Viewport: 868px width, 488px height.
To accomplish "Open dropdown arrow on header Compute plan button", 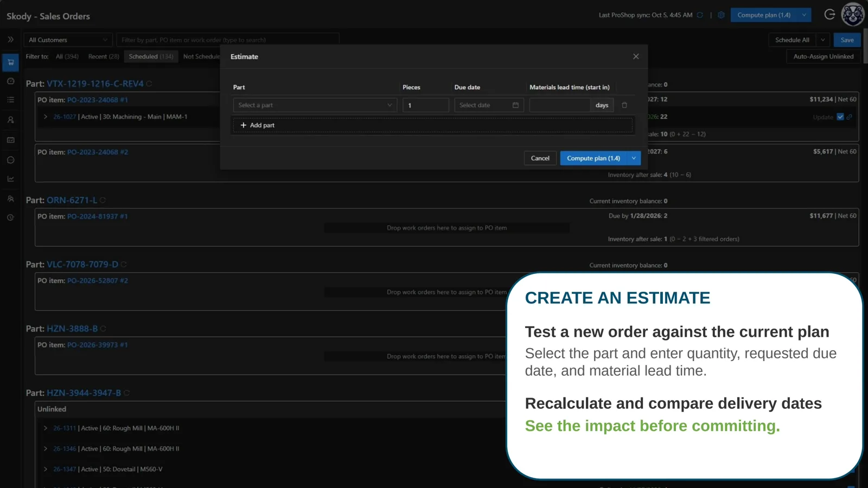I will point(804,15).
